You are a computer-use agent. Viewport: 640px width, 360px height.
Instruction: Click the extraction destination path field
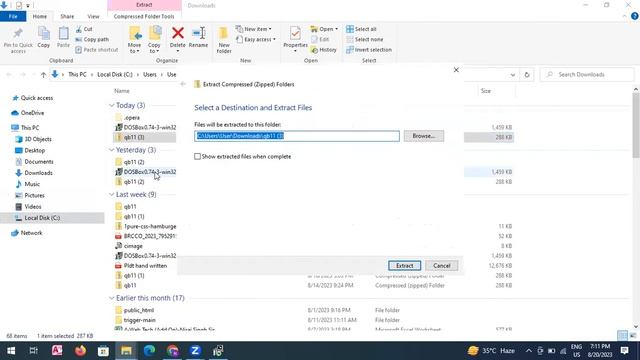coord(297,136)
